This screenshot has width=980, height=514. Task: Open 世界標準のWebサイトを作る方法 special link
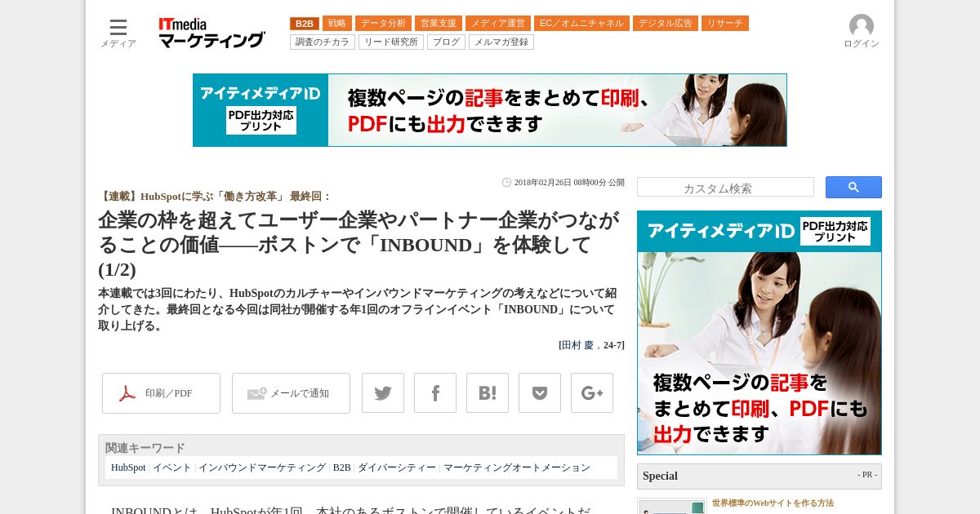[x=773, y=503]
